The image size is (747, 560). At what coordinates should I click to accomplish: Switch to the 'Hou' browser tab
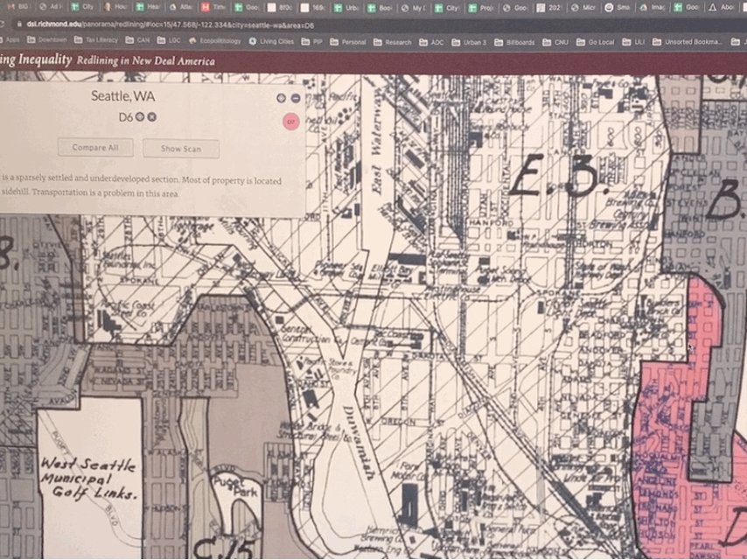tap(115, 7)
